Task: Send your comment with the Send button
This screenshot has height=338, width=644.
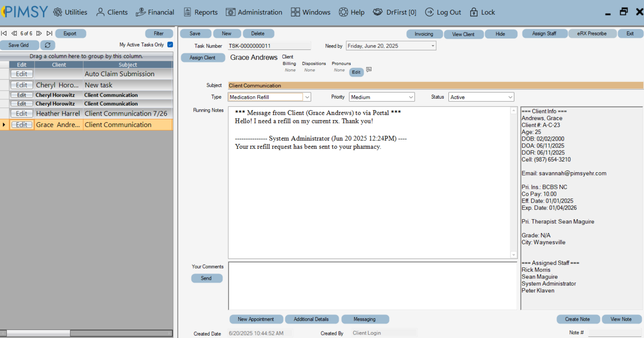Action: pos(207,278)
